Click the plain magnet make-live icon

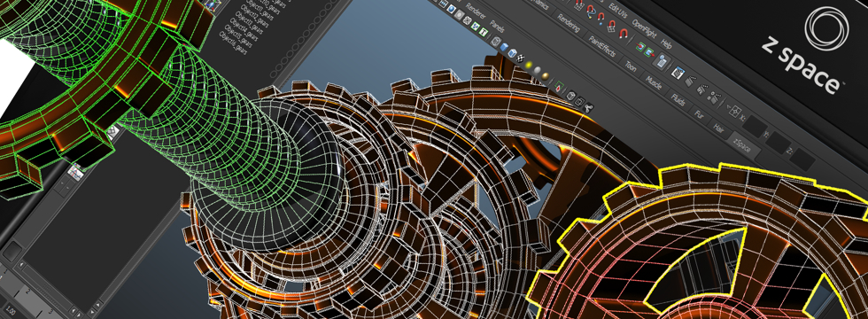tap(624, 34)
